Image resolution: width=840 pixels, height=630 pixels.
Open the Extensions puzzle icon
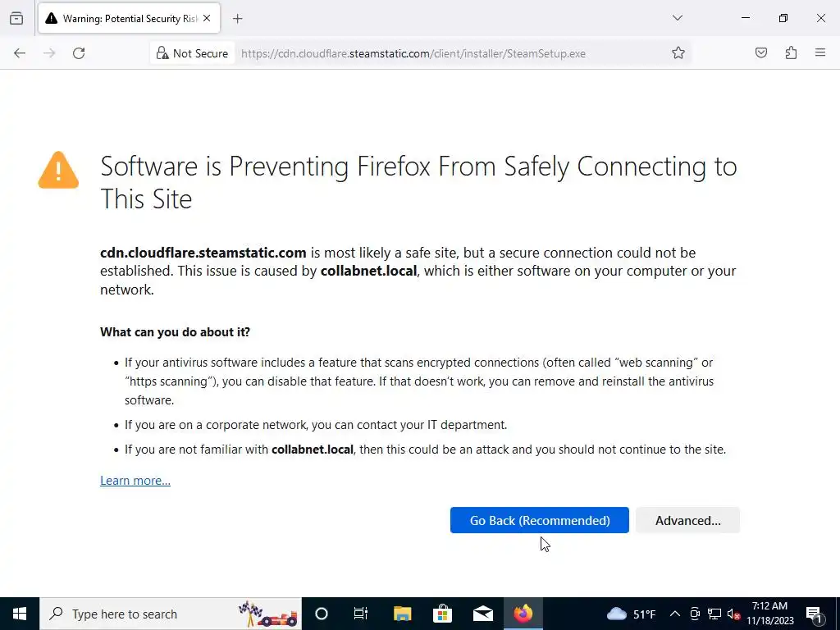click(x=791, y=53)
